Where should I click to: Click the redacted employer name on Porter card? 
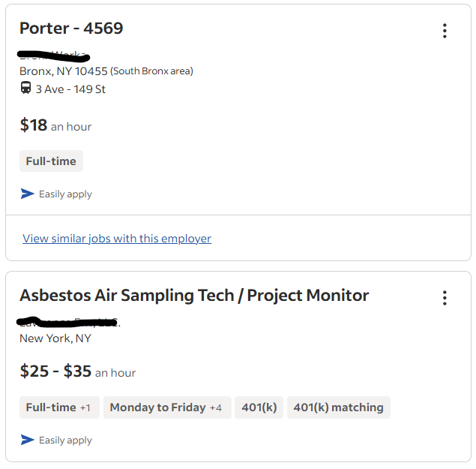pyautogui.click(x=53, y=56)
